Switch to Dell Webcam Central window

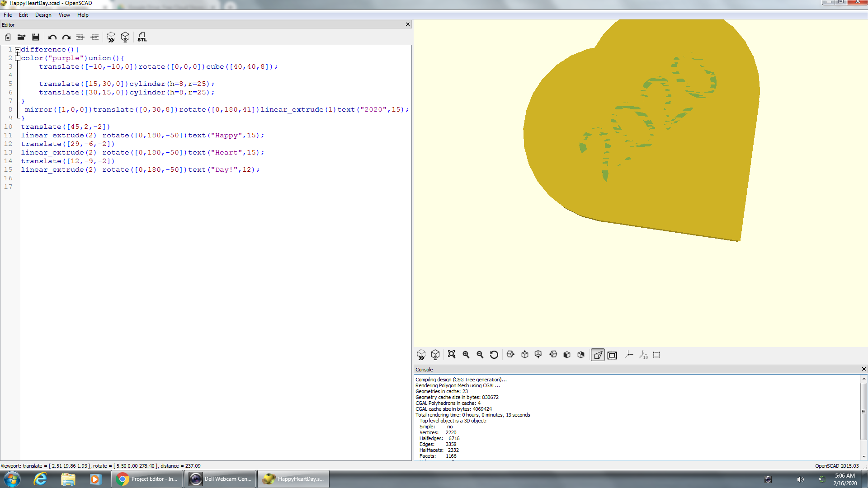click(x=221, y=479)
